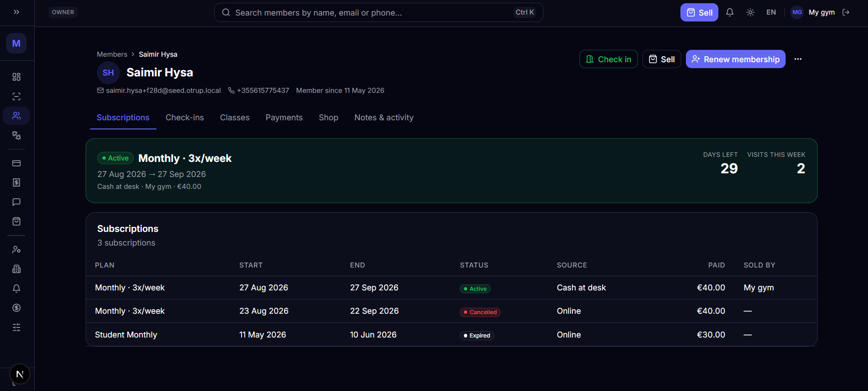868x391 pixels.
Task: Open the Notes & activity tab
Action: pyautogui.click(x=384, y=118)
